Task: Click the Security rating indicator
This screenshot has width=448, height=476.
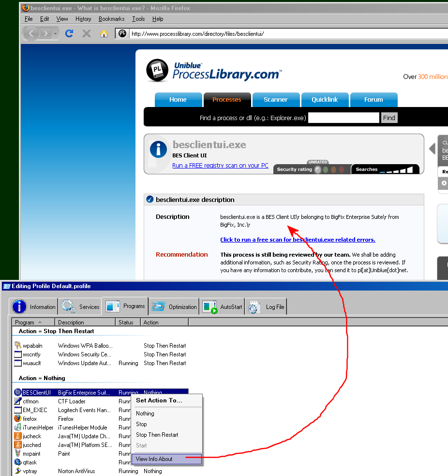Action: pos(312,169)
